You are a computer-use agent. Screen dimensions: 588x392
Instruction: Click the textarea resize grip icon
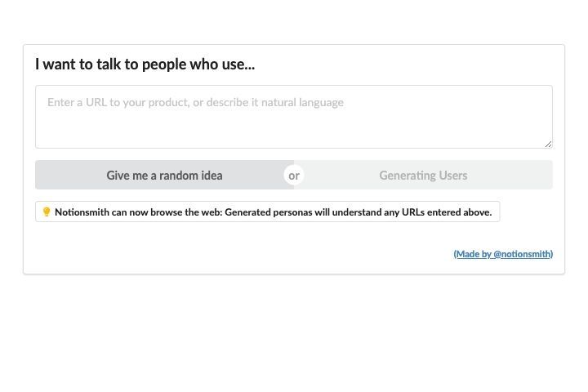click(548, 144)
